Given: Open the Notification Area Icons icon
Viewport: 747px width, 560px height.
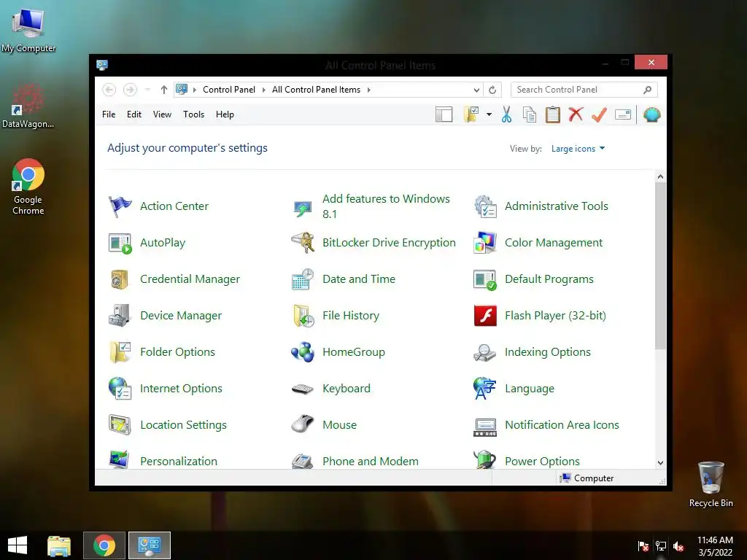Looking at the screenshot, I should click(x=485, y=427).
